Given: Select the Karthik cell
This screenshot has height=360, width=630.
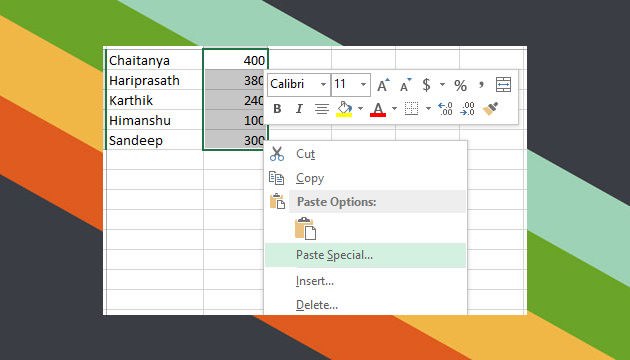Looking at the screenshot, I should (x=154, y=100).
